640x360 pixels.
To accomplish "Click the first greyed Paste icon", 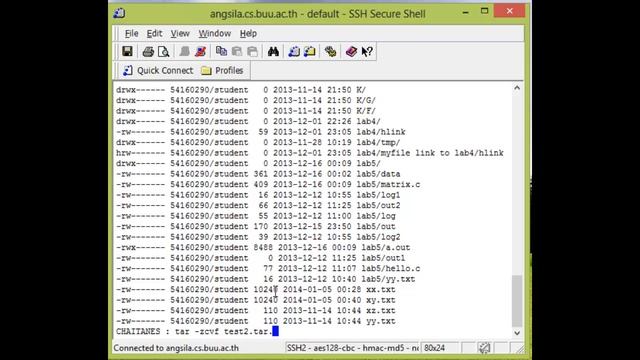I will (237, 51).
